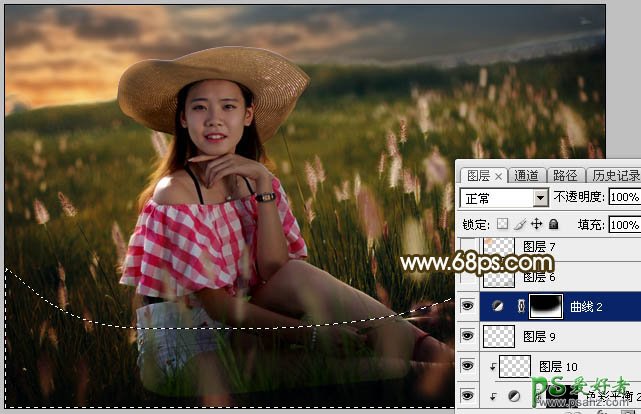This screenshot has height=414, width=641.
Task: Click the 色彩平衡 adjustment layer icon
Action: tap(515, 398)
